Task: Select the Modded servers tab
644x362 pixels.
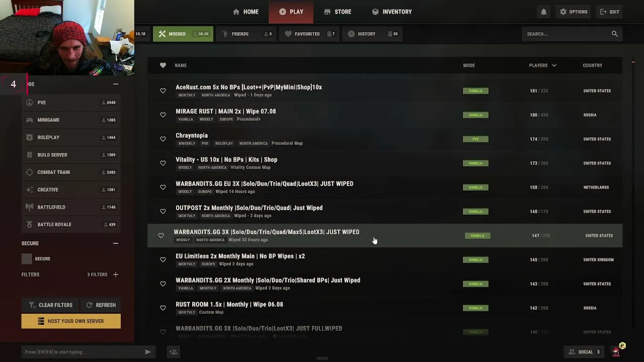Action: coord(183,34)
